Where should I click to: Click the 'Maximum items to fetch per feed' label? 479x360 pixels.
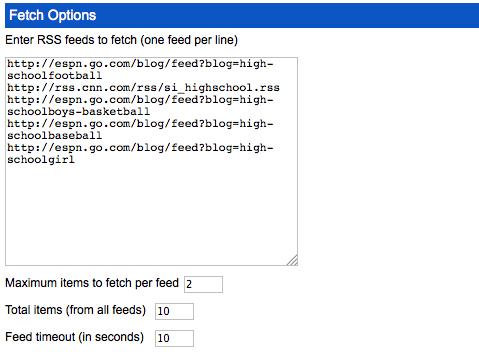point(92,283)
